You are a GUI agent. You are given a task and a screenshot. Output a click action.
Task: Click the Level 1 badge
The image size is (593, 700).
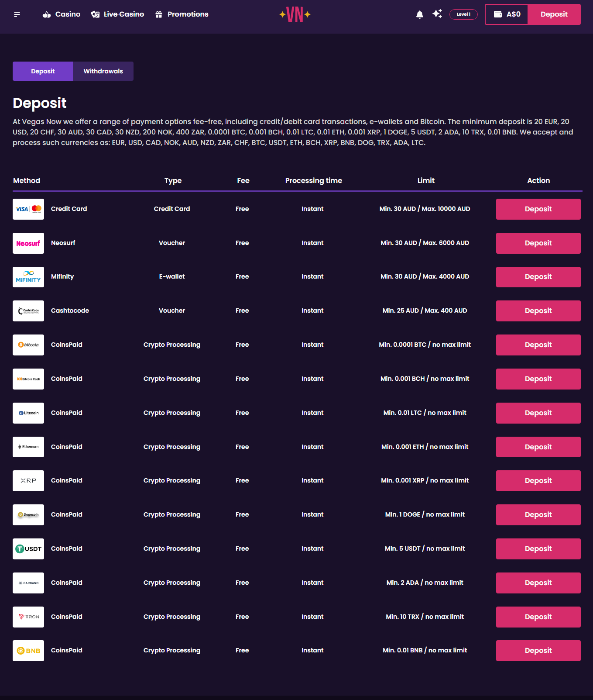pyautogui.click(x=463, y=14)
